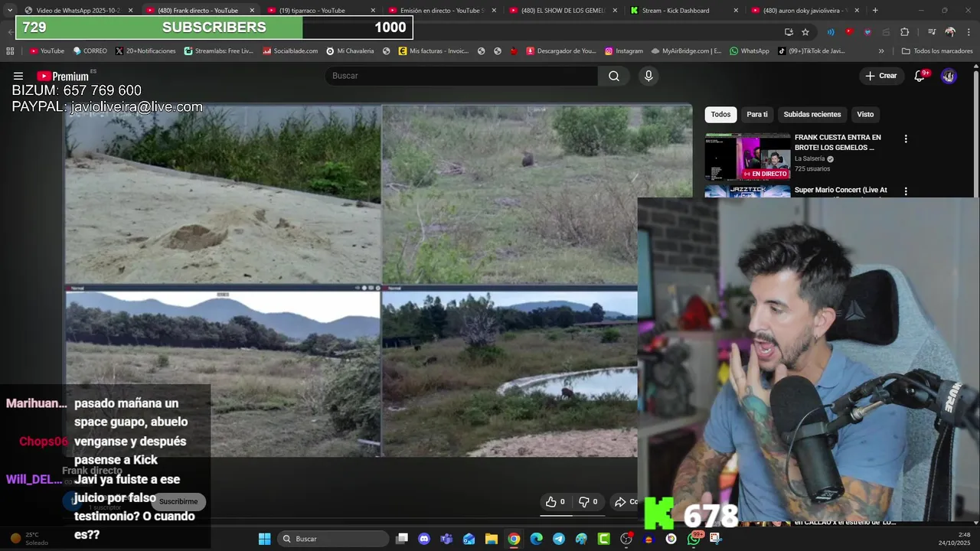Click the Chrome profile avatar in toolbar
Image resolution: width=980 pixels, height=551 pixels.
950,32
